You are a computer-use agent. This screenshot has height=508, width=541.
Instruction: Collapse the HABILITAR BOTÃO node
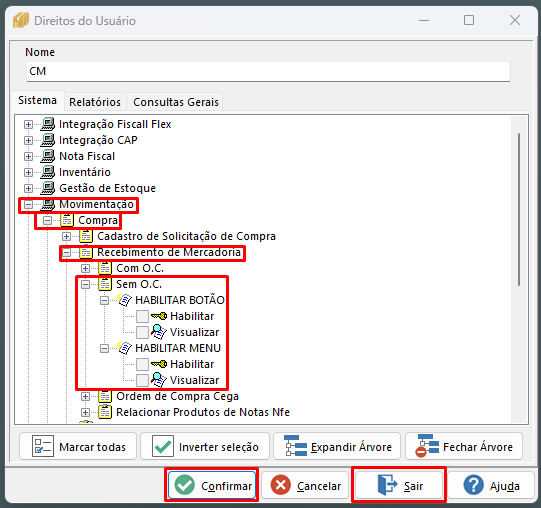[x=105, y=301]
